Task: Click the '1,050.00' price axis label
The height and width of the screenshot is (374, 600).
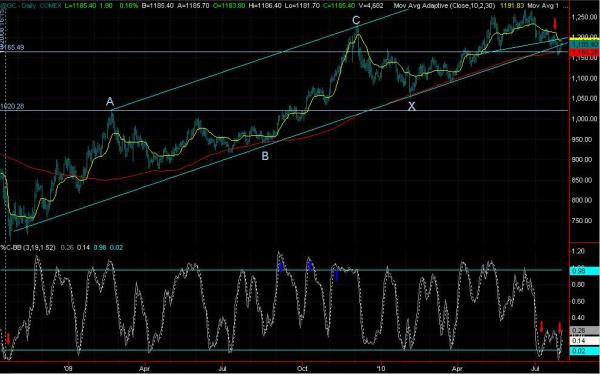Action: click(x=584, y=98)
